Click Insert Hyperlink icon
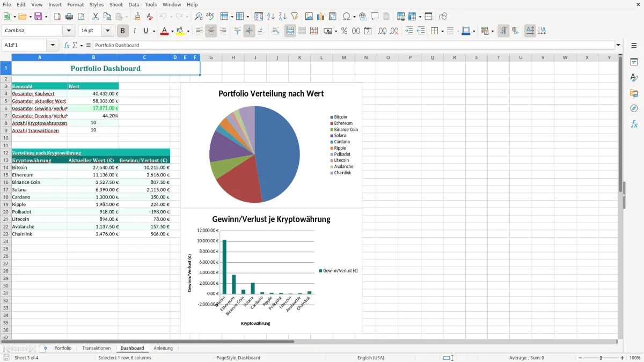 (363, 17)
